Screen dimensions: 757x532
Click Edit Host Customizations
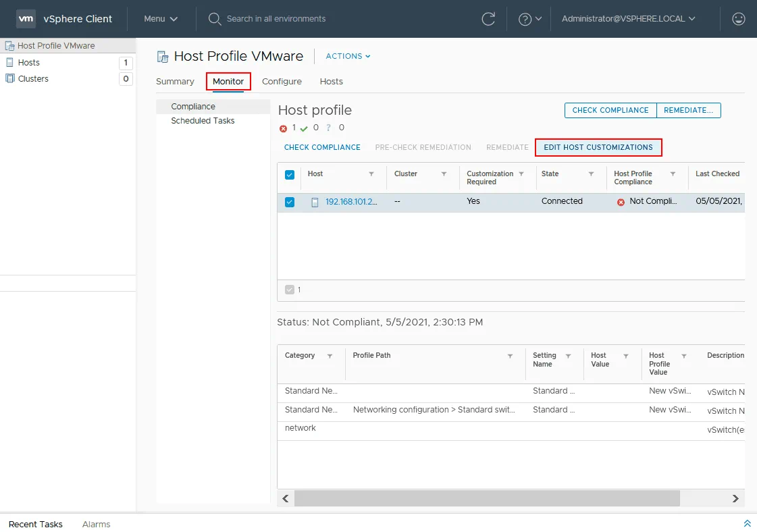598,147
